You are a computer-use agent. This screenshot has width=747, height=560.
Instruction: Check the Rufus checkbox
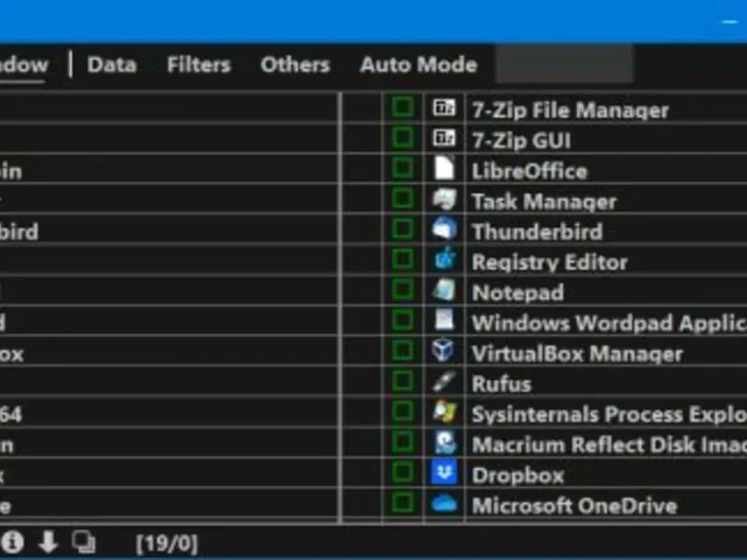coord(402,381)
